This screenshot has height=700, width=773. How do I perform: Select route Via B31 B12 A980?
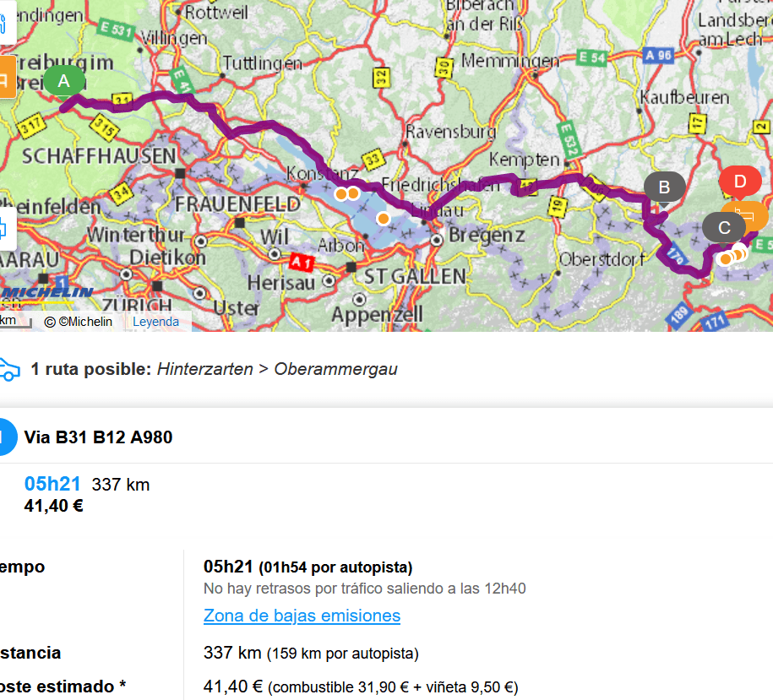tap(98, 437)
